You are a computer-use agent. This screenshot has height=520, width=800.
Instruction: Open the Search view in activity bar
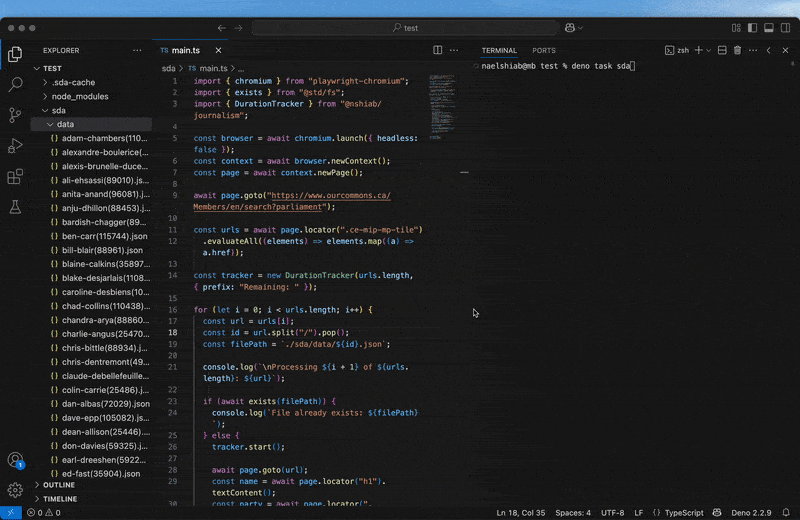(15, 84)
